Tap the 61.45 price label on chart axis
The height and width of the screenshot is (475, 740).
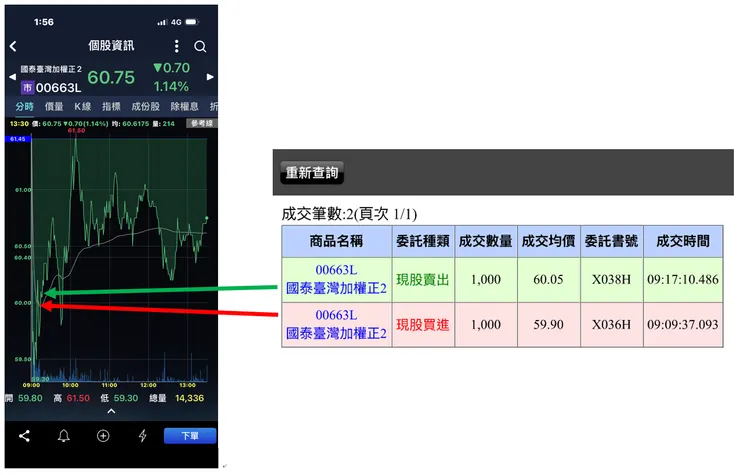click(x=18, y=139)
